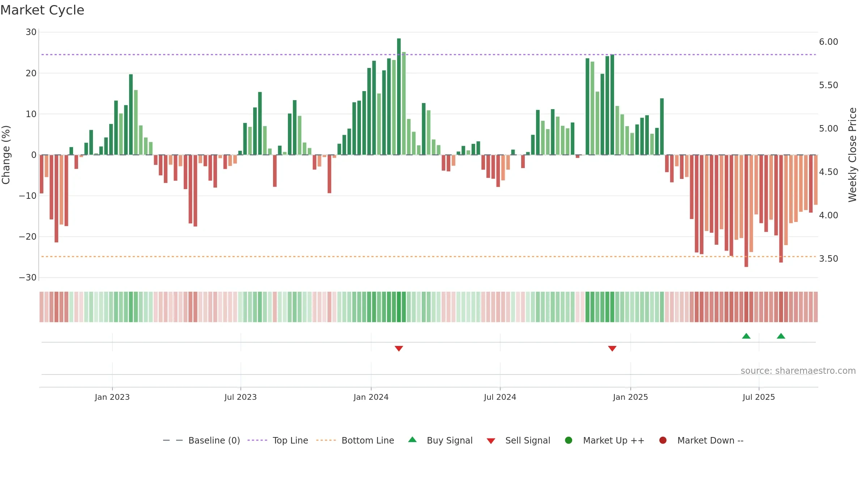Click the orange dotted Bottom Line legend swatch
868x488 pixels.
tap(326, 440)
